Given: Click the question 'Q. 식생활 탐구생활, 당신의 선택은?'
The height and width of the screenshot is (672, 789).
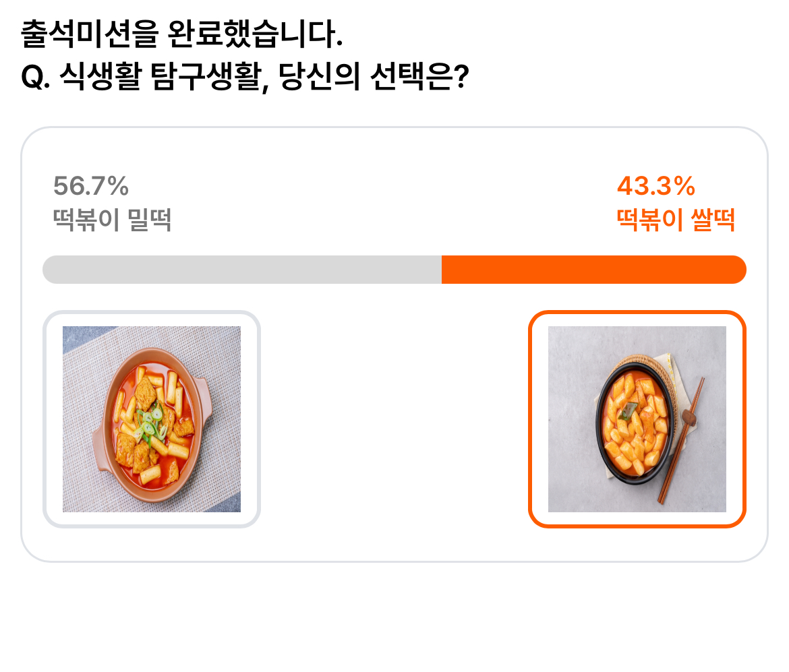Looking at the screenshot, I should pyautogui.click(x=245, y=77).
